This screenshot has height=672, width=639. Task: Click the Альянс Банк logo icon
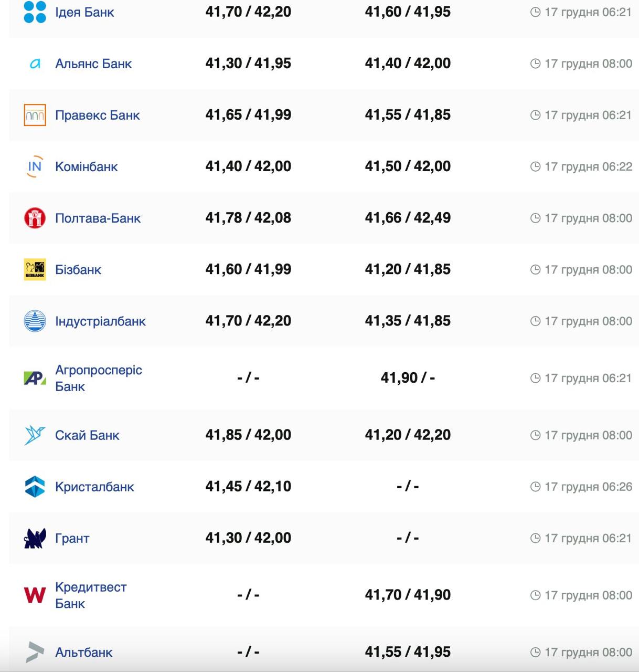pyautogui.click(x=35, y=64)
